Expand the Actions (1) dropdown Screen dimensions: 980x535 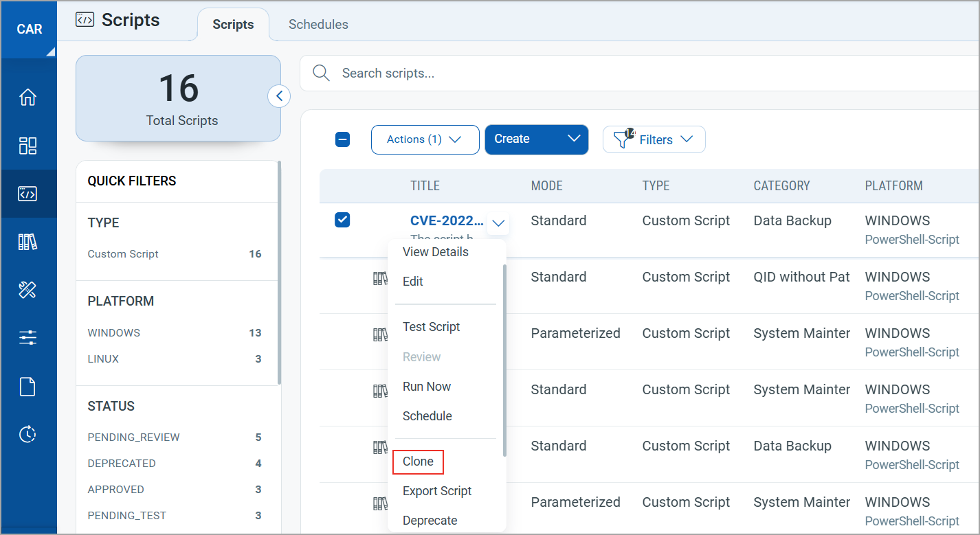click(425, 139)
